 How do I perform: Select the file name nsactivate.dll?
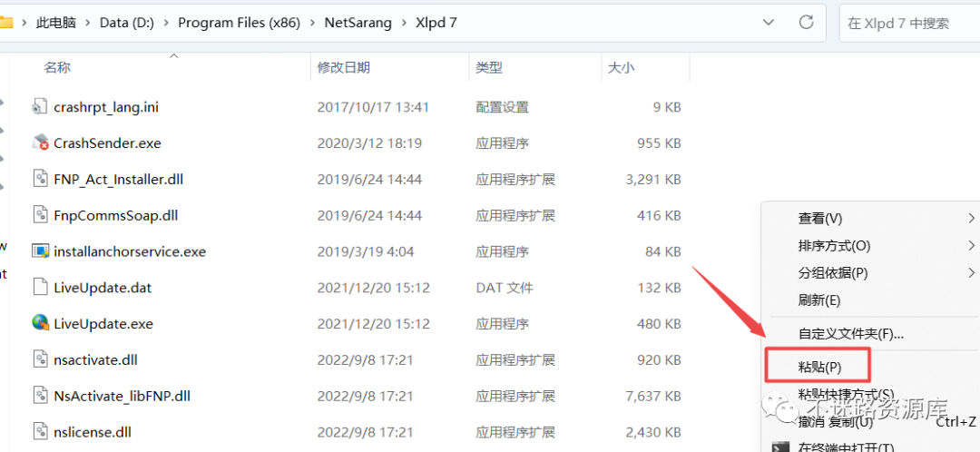tap(95, 360)
